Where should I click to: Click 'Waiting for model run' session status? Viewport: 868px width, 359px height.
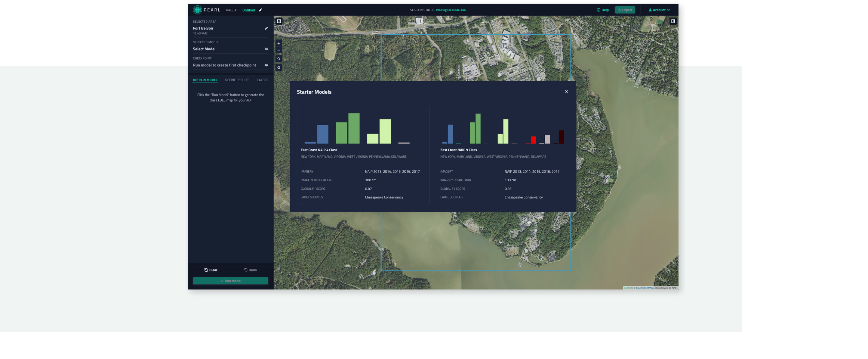coord(451,10)
